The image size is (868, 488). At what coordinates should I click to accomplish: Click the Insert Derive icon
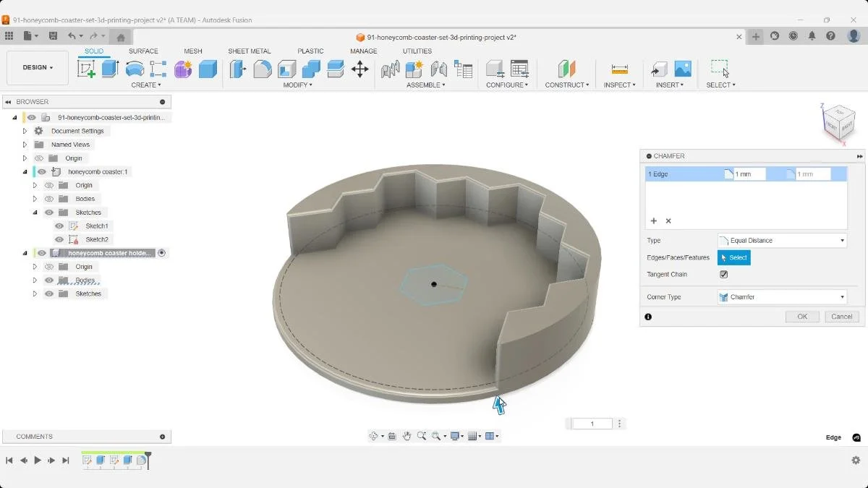(x=658, y=69)
